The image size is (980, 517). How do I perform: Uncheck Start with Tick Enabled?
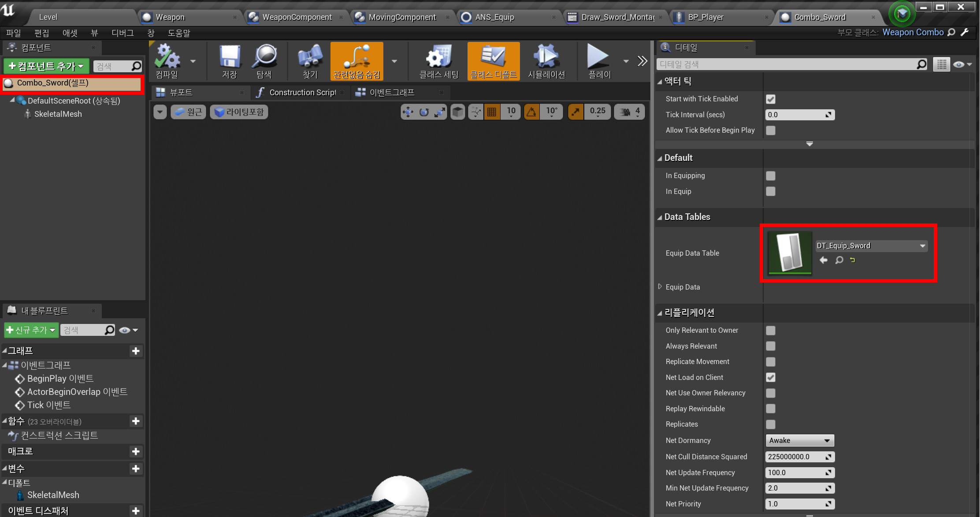coord(770,99)
